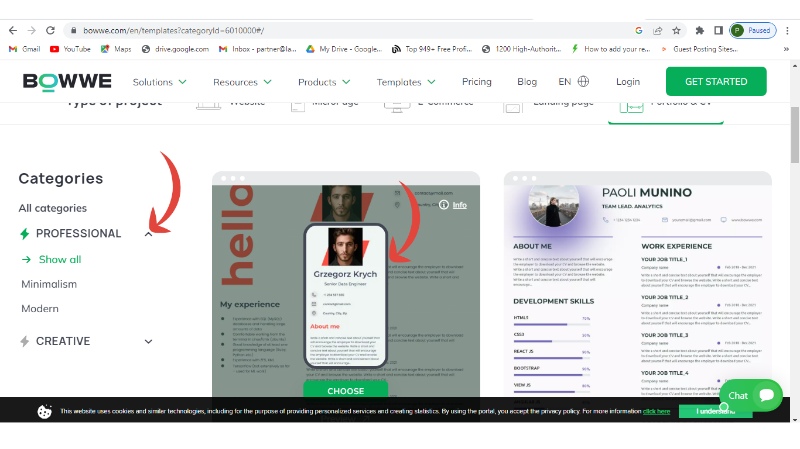Open the Chrome extensions puzzle icon

(x=699, y=30)
